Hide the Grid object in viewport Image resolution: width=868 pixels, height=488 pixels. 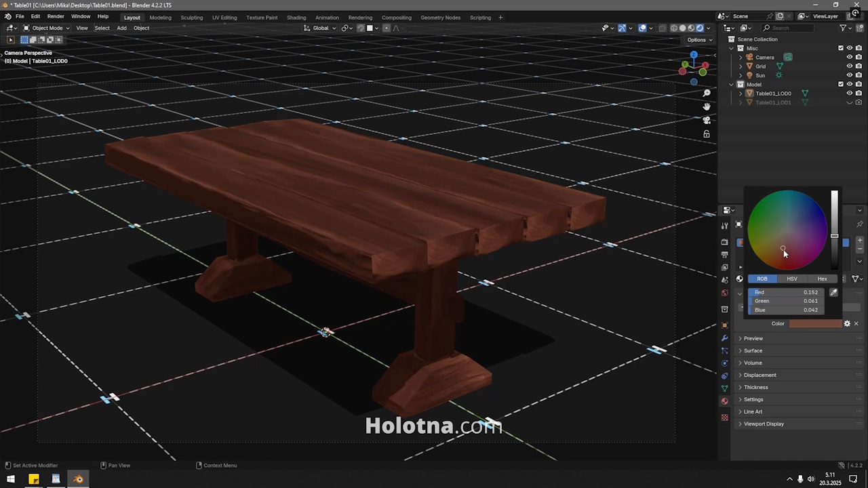849,66
